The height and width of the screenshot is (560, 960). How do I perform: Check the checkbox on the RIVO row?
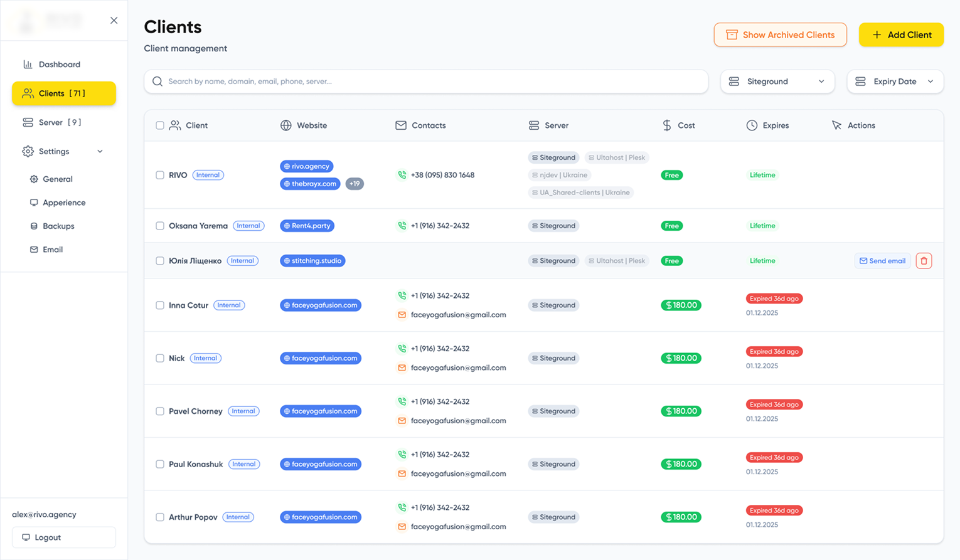159,175
